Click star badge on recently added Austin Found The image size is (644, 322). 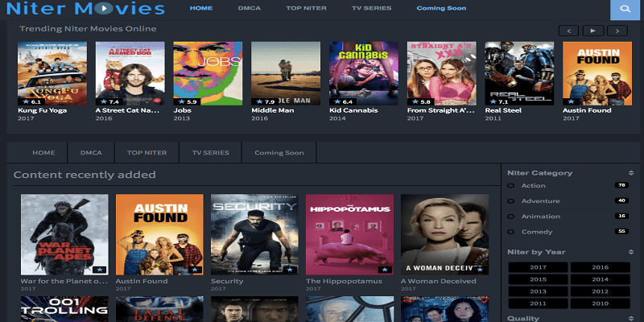195,270
